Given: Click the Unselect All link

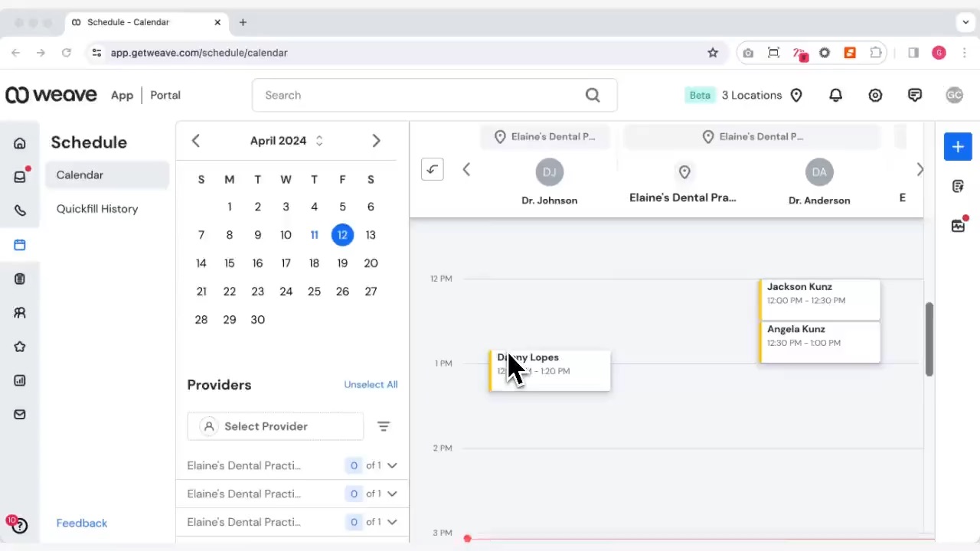Looking at the screenshot, I should point(371,384).
